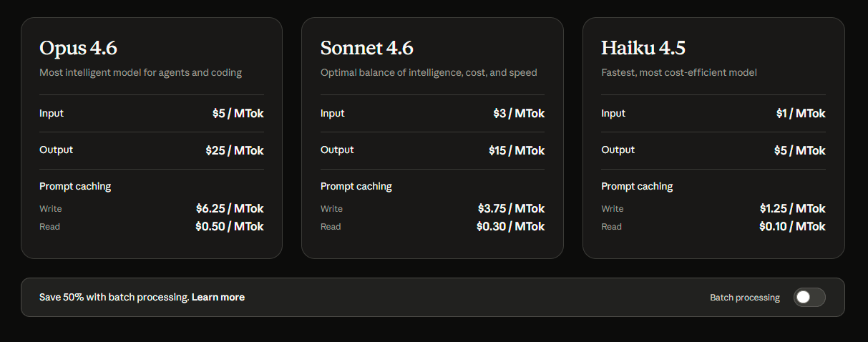The height and width of the screenshot is (342, 868).
Task: Toggle the Batch processing switch
Action: pyautogui.click(x=809, y=298)
